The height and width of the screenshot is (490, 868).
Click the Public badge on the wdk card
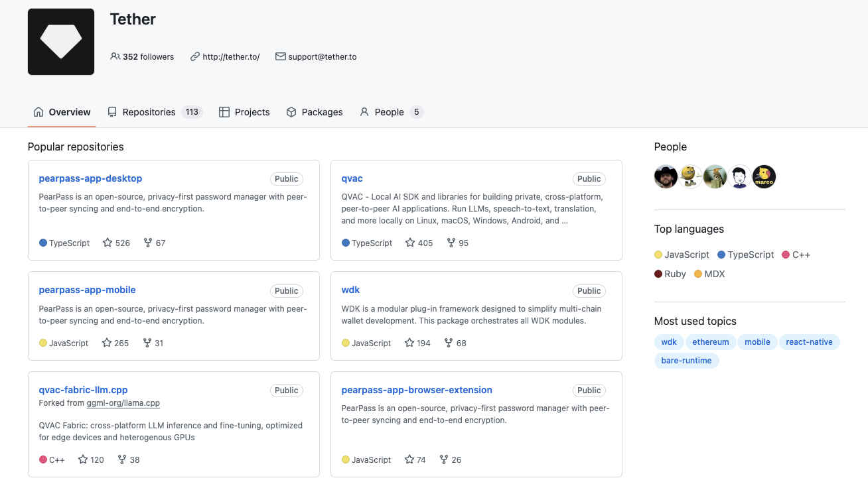click(x=589, y=291)
